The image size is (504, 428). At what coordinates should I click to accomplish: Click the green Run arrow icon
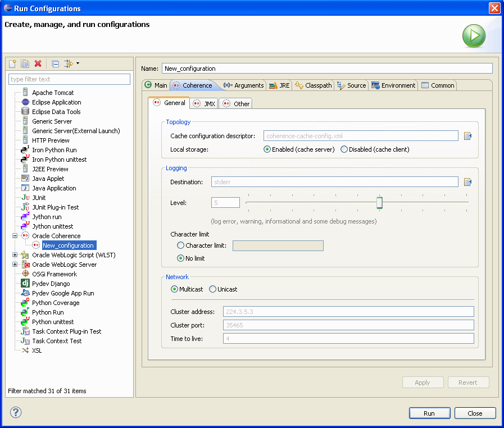[x=474, y=36]
